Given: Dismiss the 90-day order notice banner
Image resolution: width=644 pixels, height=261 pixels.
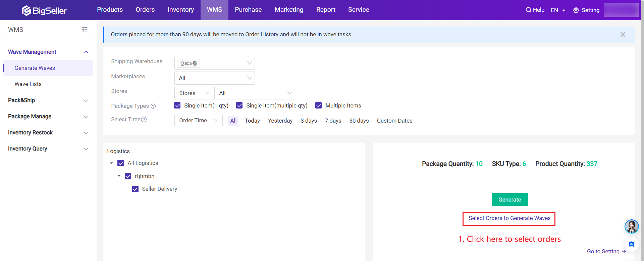Looking at the screenshot, I should [x=623, y=35].
